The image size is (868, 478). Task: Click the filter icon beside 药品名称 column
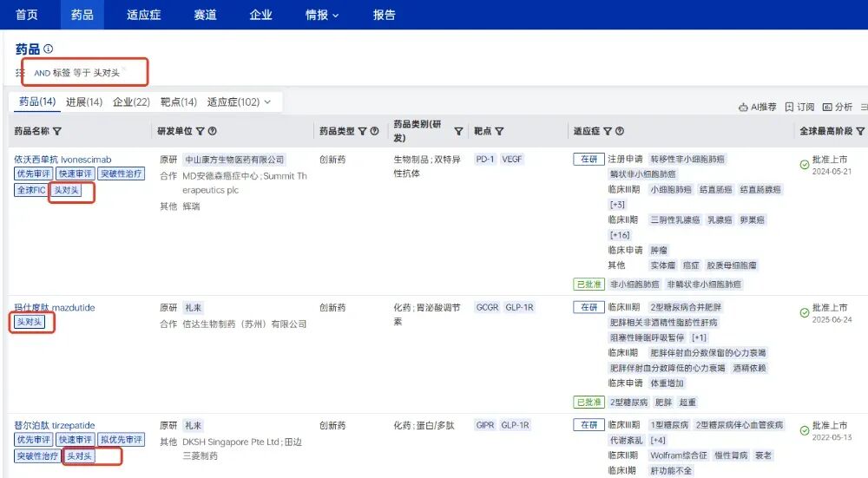[x=57, y=132]
